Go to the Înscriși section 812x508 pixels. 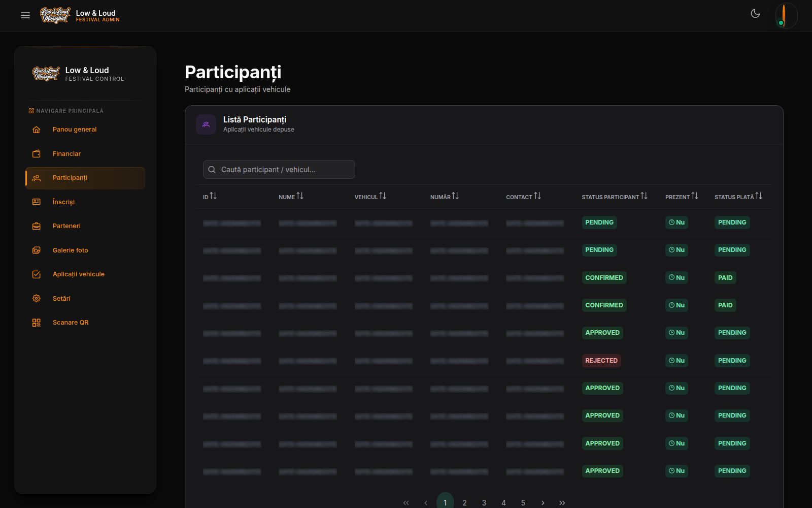click(x=85, y=202)
